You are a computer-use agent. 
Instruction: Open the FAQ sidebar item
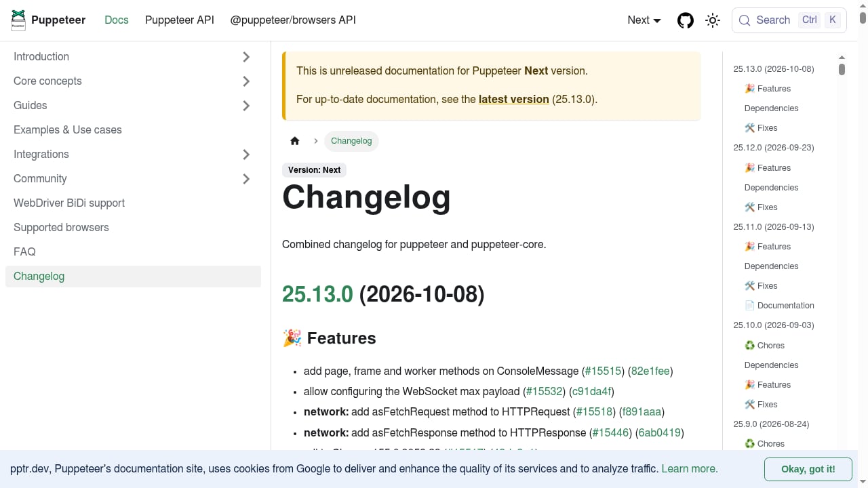pyautogui.click(x=133, y=252)
